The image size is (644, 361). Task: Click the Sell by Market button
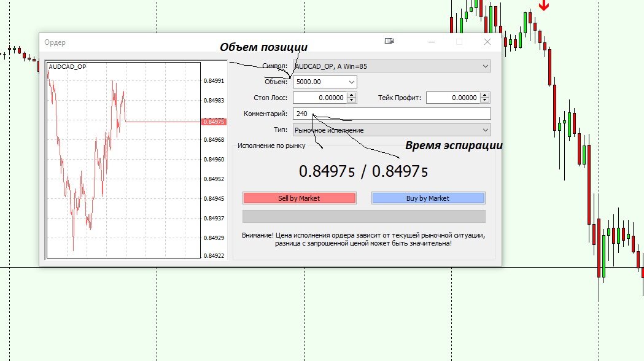coord(299,198)
